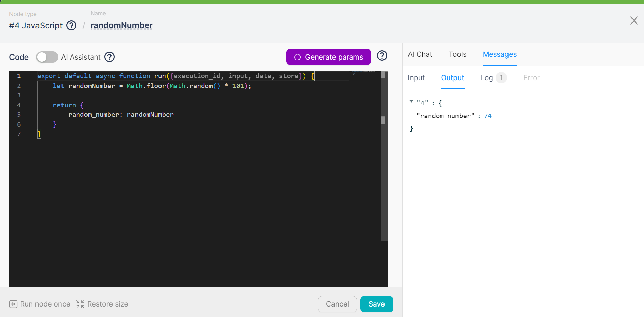Open help next to Generate params
Viewport: 644px width, 317px height.
[x=382, y=56]
